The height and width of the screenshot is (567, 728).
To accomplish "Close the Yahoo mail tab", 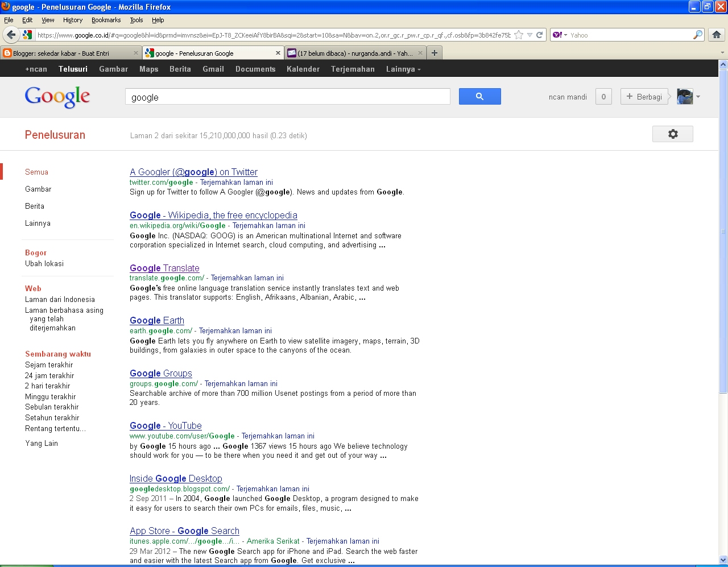I will point(420,53).
